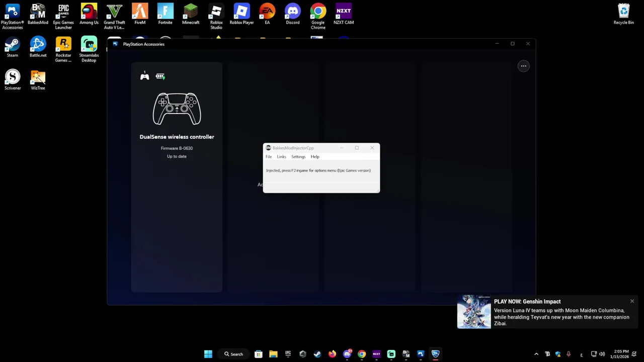This screenshot has width=644, height=362.
Task: Click the controller number one icon
Action: (x=144, y=76)
